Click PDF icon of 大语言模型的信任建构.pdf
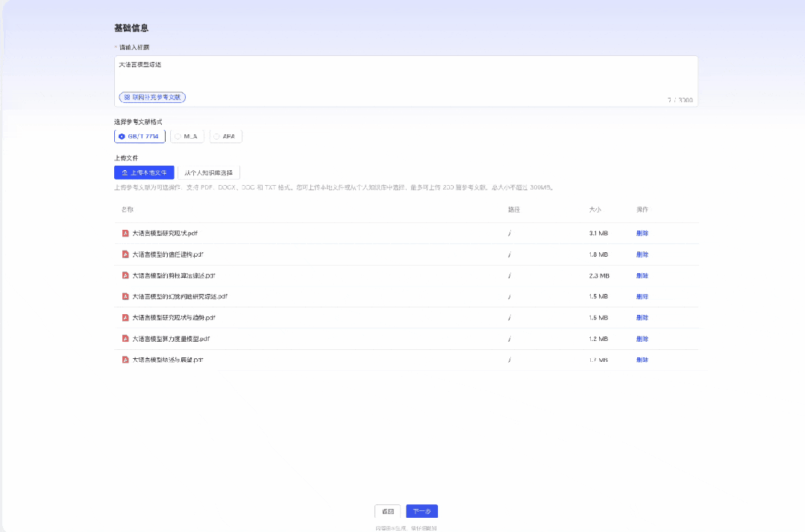The height and width of the screenshot is (532, 805). (125, 254)
